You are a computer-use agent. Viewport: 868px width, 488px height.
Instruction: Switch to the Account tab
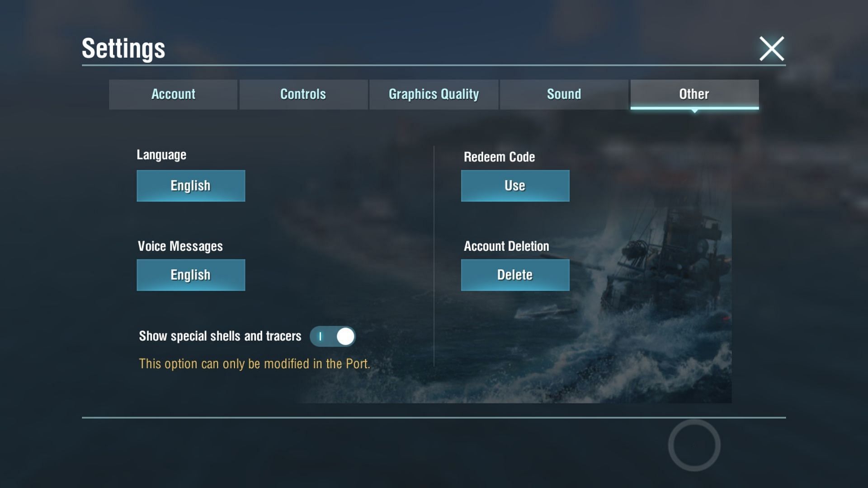pyautogui.click(x=173, y=94)
